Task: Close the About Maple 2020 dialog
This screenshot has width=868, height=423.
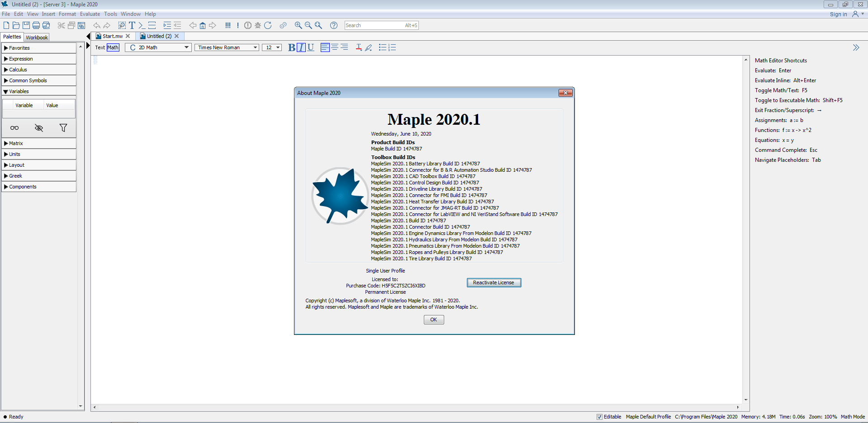Action: (565, 93)
